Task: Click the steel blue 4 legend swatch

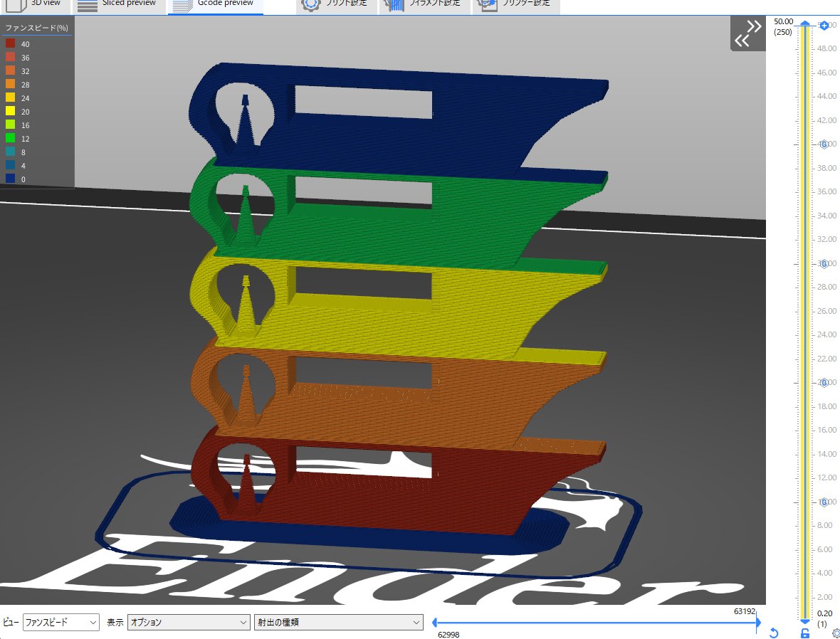Action: point(10,165)
